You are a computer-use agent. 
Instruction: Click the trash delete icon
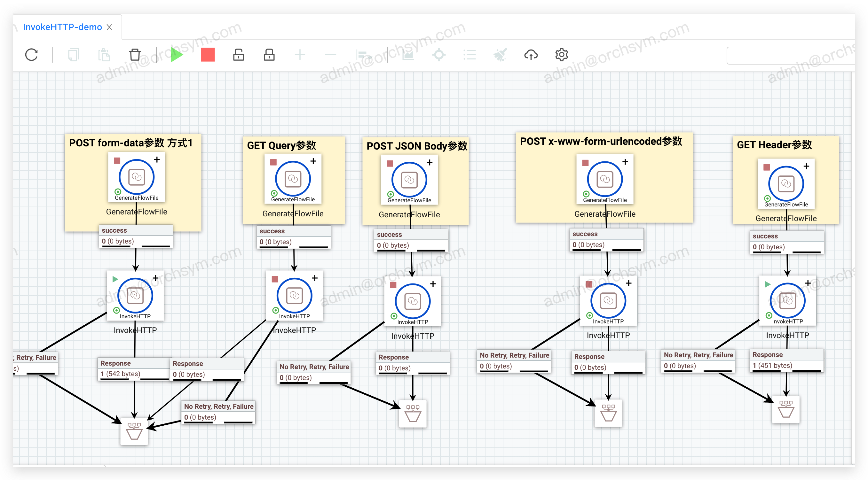135,55
